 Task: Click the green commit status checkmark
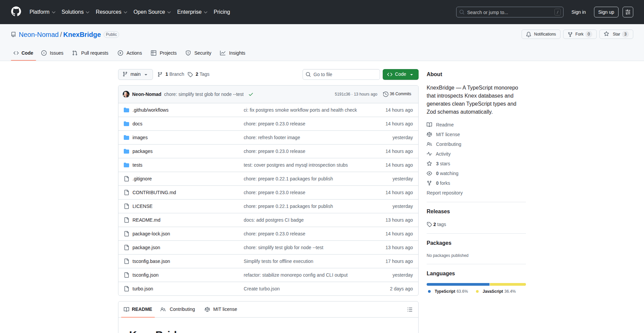[x=251, y=94]
